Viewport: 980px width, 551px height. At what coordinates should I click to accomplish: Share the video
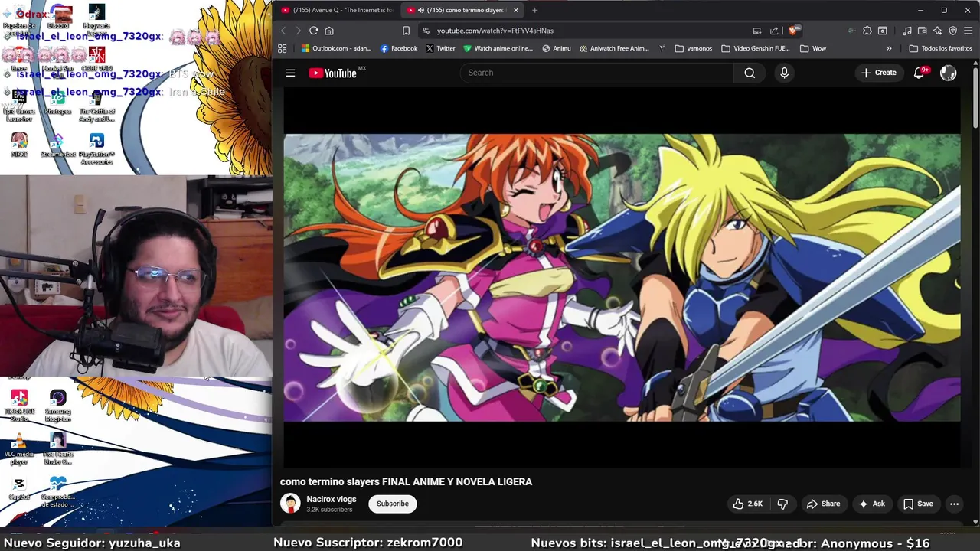(x=823, y=504)
